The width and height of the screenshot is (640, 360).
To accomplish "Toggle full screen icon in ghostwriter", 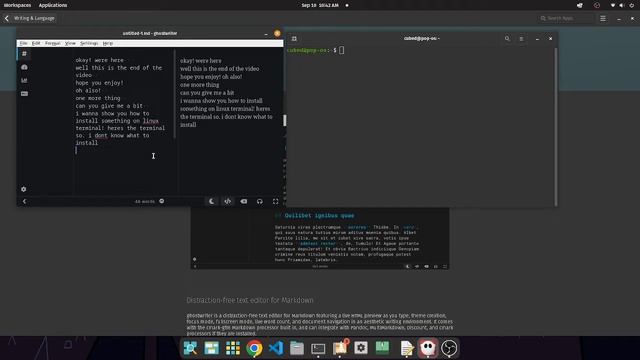I will (x=276, y=201).
